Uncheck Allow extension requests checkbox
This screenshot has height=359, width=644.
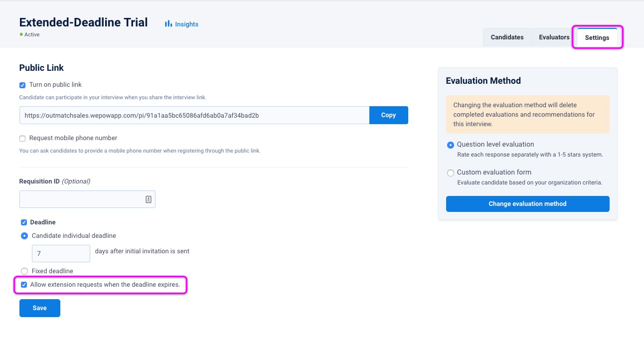pos(23,285)
